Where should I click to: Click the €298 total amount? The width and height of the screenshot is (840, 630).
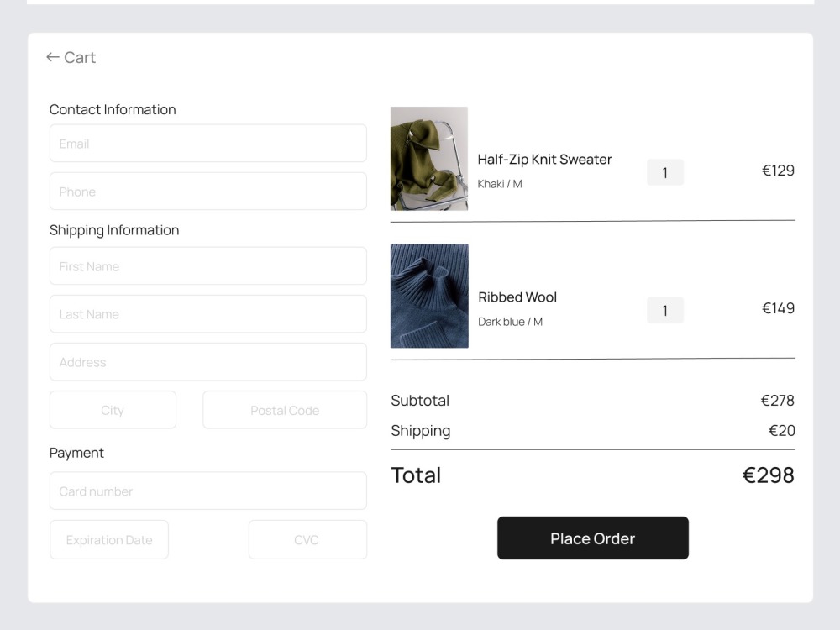(x=768, y=475)
